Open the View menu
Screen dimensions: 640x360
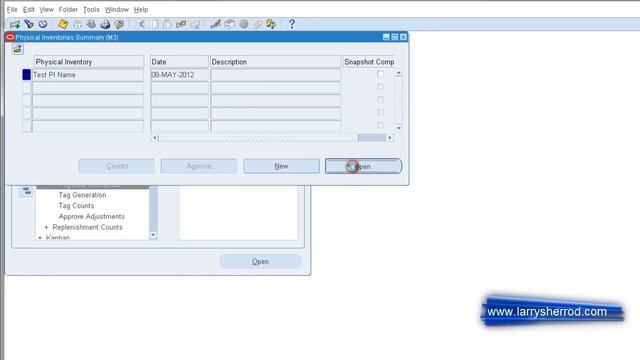pos(47,9)
